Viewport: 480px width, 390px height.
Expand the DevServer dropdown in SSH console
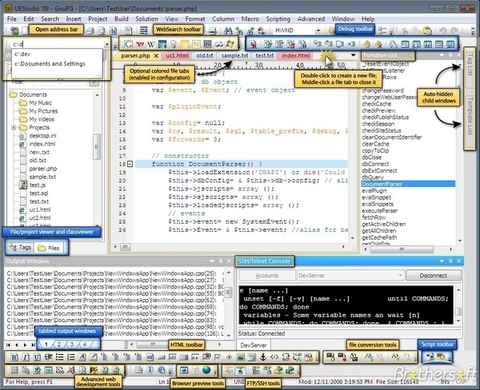point(400,275)
